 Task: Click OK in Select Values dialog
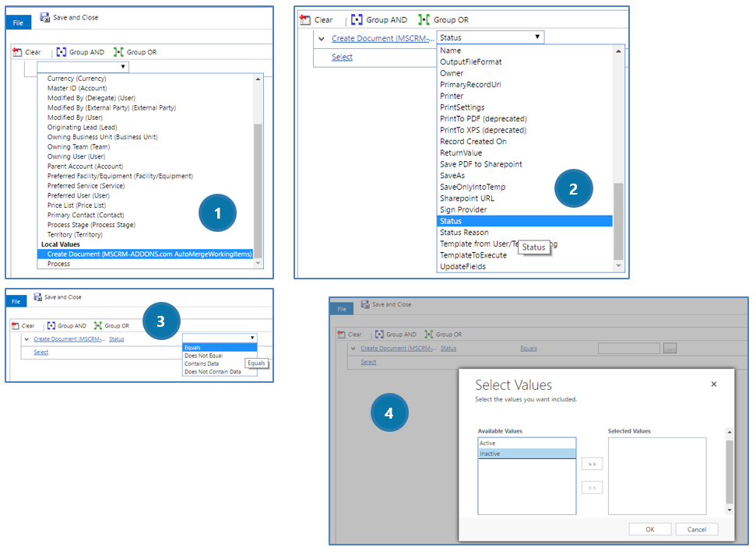[x=650, y=529]
